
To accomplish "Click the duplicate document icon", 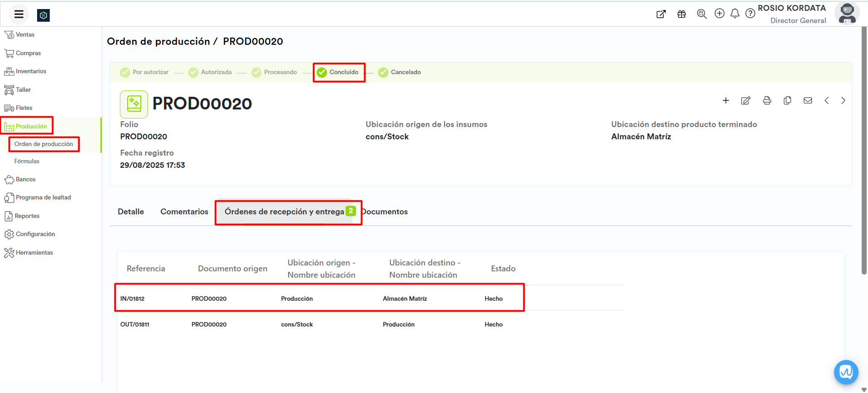I will 787,101.
